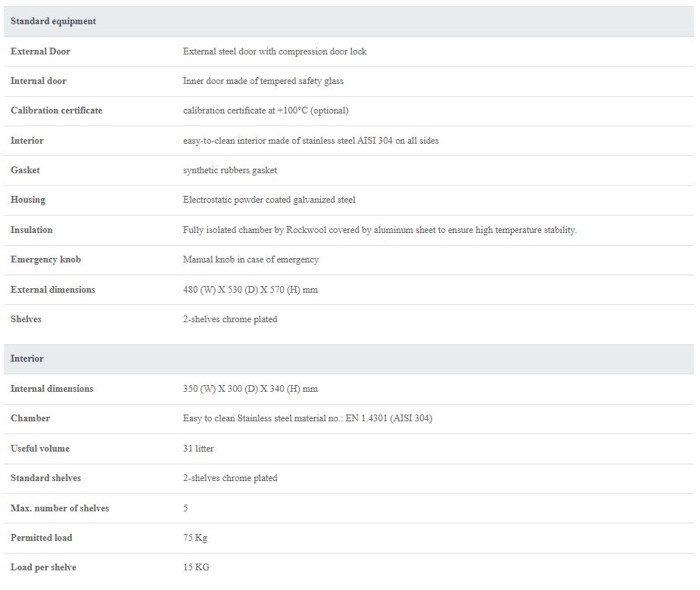
Task: Click the Internal door label
Action: tap(39, 81)
